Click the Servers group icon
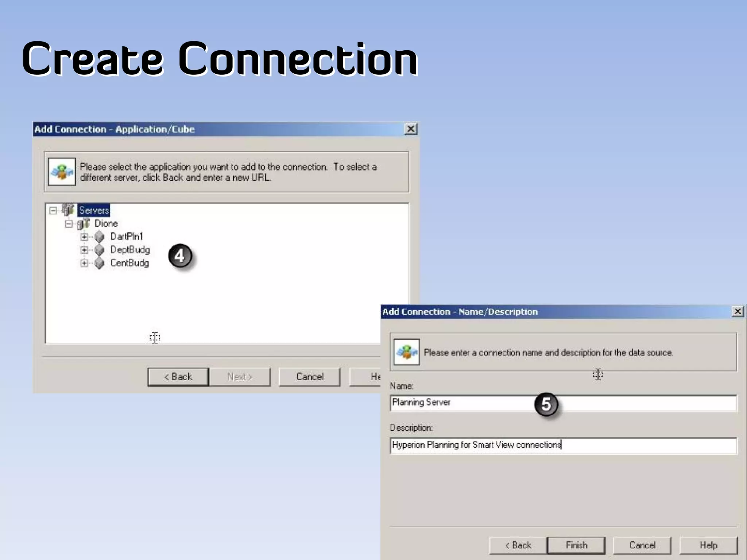This screenshot has width=747, height=560. coord(68,210)
